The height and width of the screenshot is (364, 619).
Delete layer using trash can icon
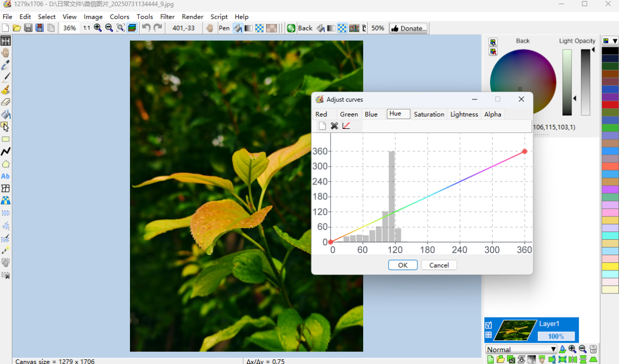click(593, 349)
